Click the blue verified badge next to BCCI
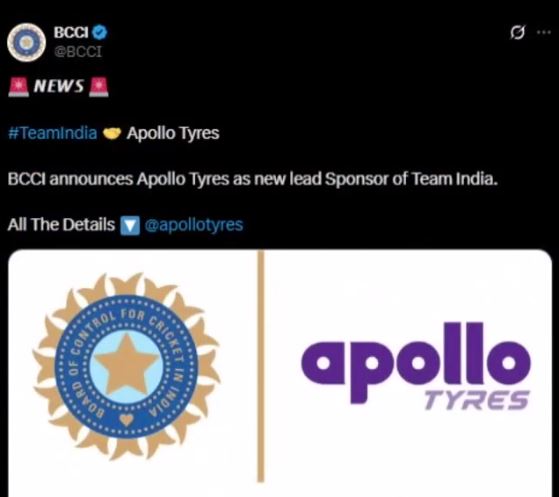Screen dimensions: 559x497 (x=100, y=33)
